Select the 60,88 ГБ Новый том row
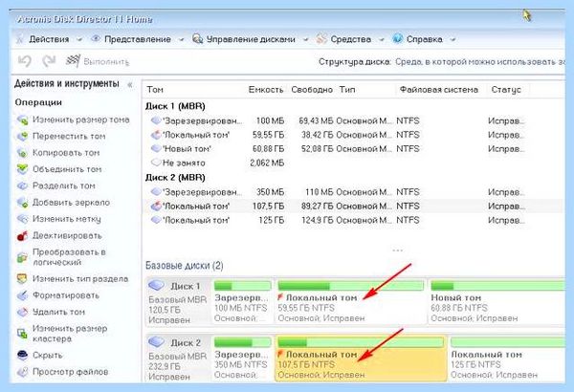The width and height of the screenshot is (574, 392). (x=353, y=149)
